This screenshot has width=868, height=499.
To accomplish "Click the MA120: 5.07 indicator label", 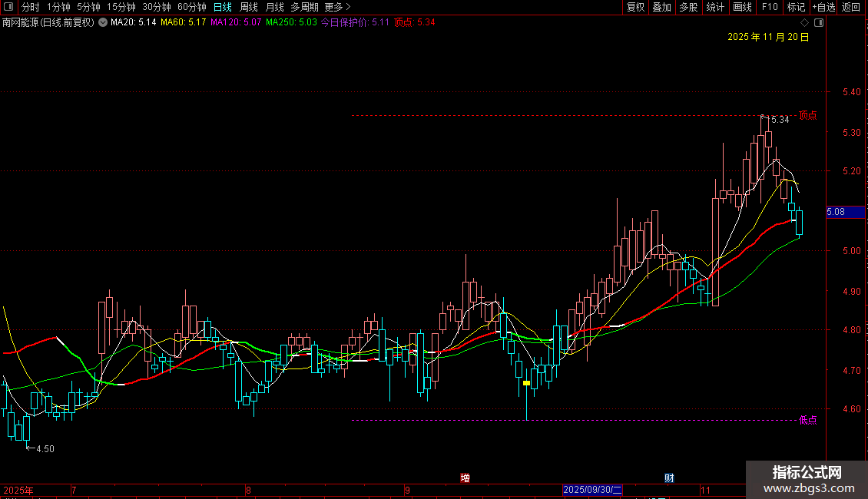I will coord(236,23).
